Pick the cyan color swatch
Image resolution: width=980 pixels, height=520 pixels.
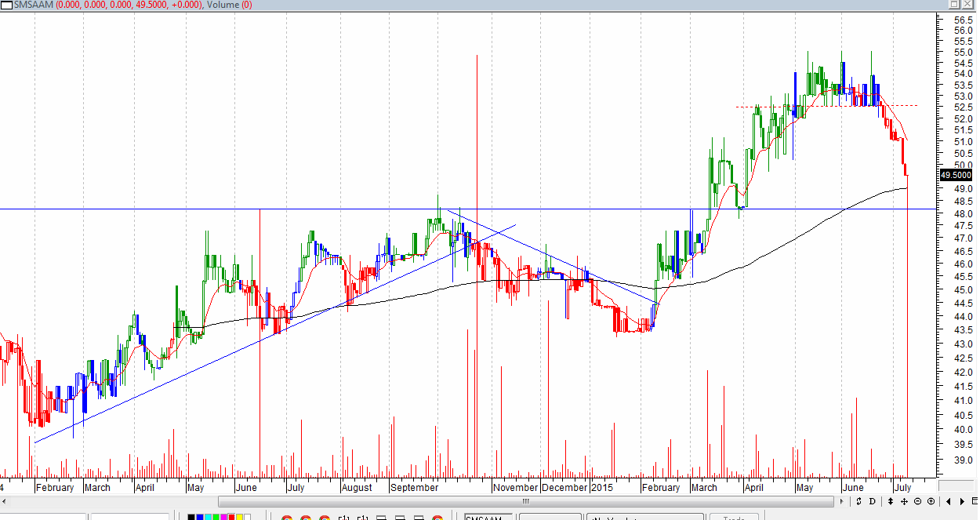208,517
